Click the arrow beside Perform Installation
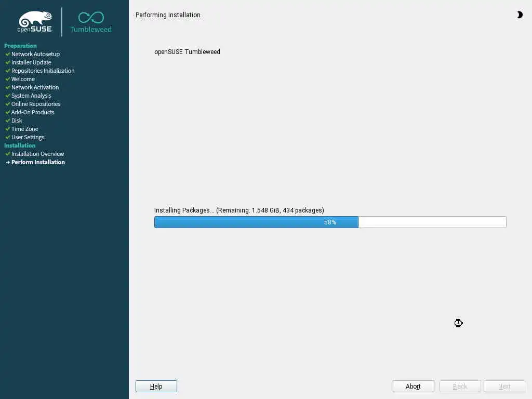 pyautogui.click(x=8, y=162)
